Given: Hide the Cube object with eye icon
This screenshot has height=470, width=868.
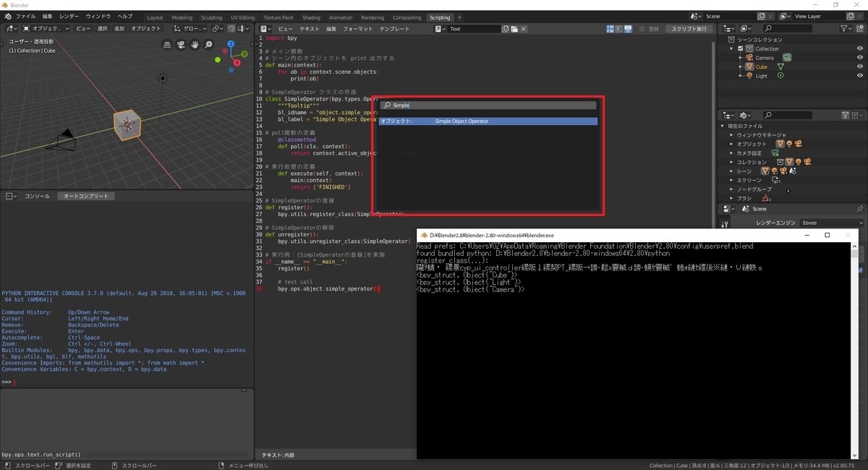Looking at the screenshot, I should (860, 67).
